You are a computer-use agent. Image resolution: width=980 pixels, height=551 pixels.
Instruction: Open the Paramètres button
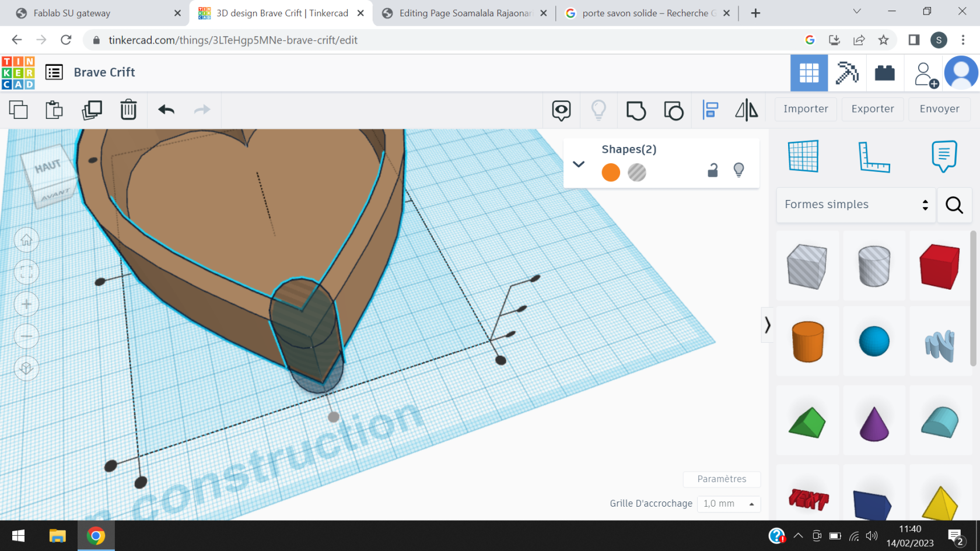[x=722, y=479]
